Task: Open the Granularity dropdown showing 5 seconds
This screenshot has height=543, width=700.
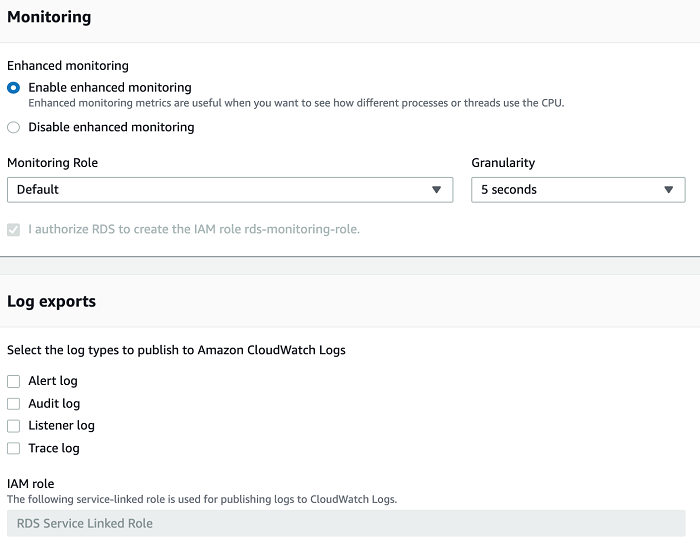Action: (577, 190)
